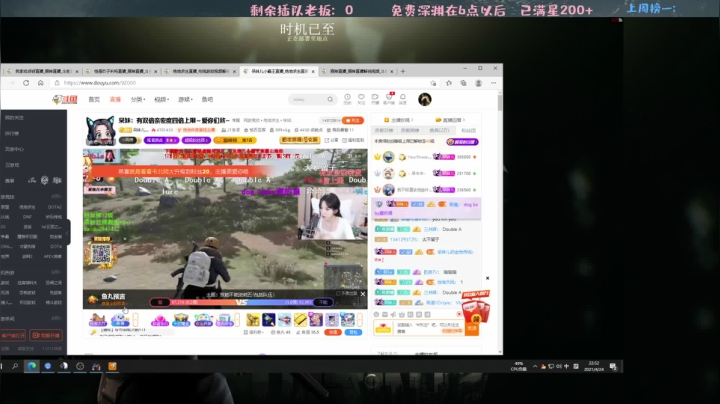Expand 游戏 games dropdown
Viewport: 720px width, 404px height.
coord(186,99)
